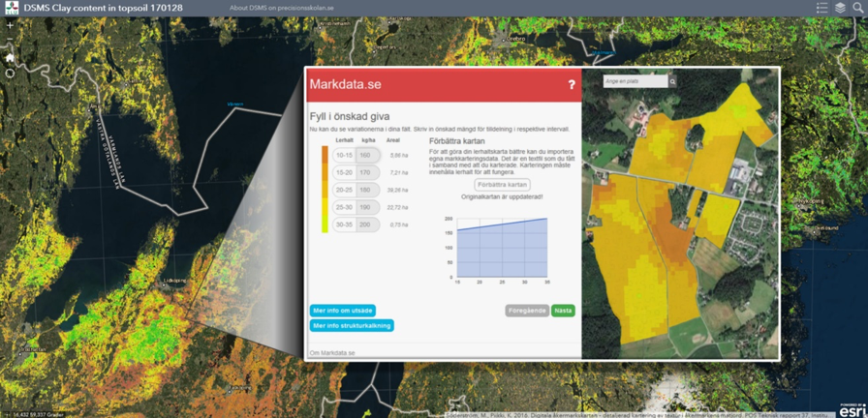Click the green Nästa button

click(563, 311)
